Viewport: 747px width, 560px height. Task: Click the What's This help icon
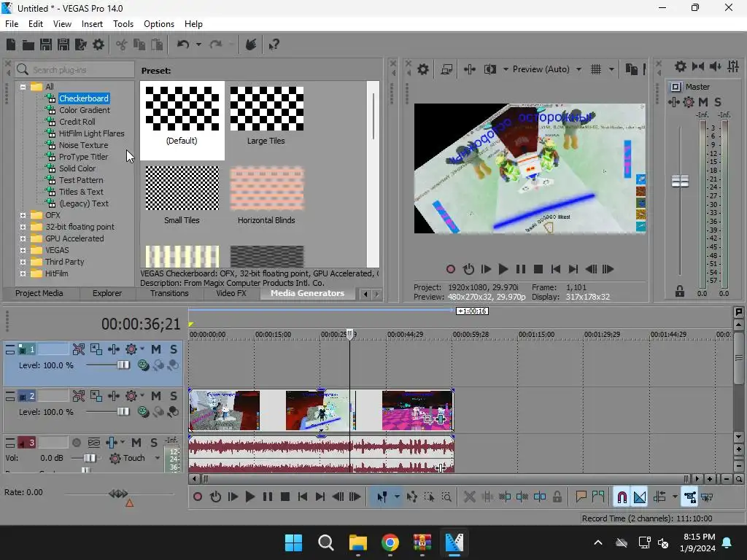pyautogui.click(x=274, y=44)
